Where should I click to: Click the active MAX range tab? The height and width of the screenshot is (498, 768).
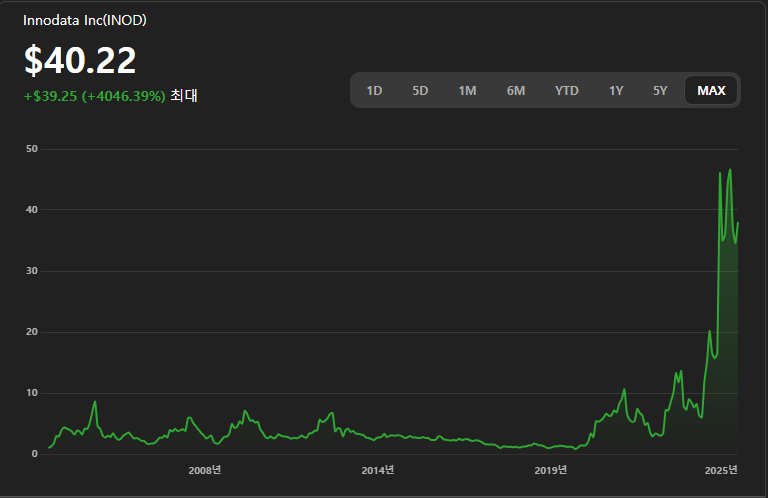tap(711, 91)
